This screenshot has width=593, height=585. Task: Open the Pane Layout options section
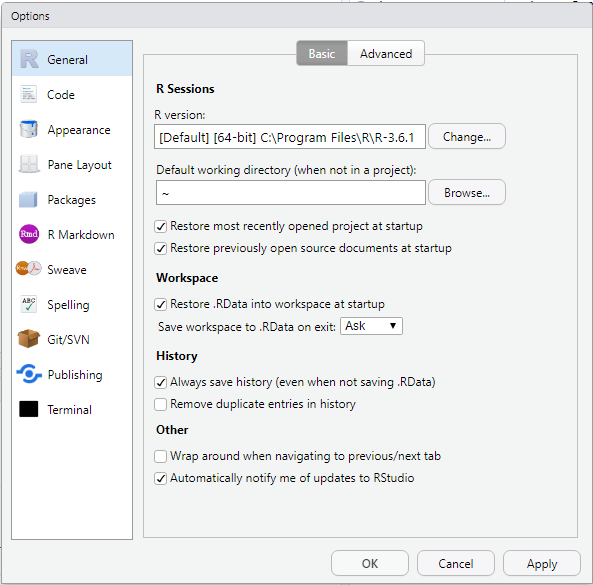pyautogui.click(x=72, y=165)
